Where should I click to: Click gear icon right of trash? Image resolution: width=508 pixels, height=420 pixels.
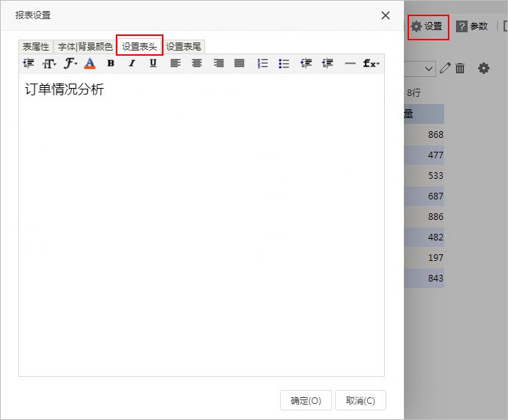pyautogui.click(x=483, y=68)
